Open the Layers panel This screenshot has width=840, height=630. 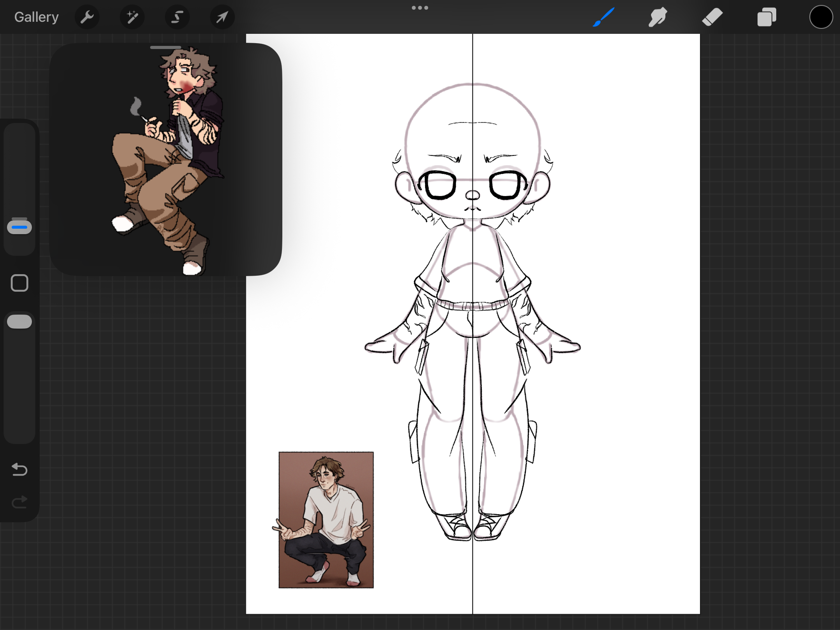tap(766, 17)
